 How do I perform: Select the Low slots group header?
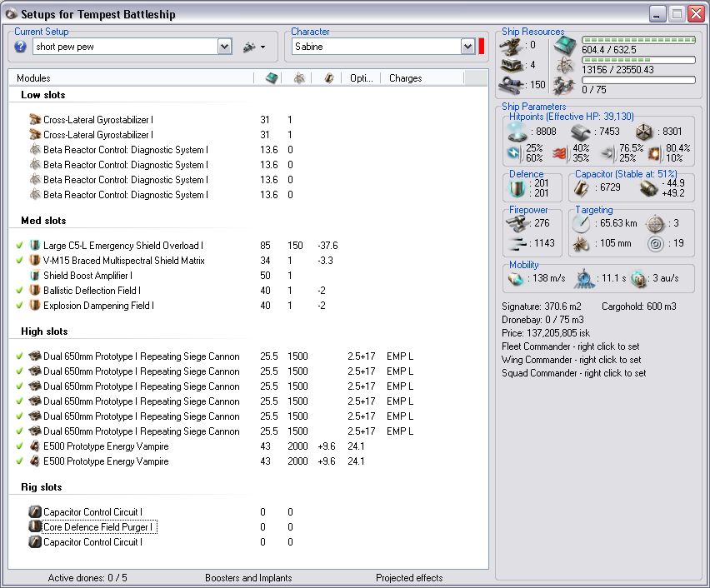point(43,95)
